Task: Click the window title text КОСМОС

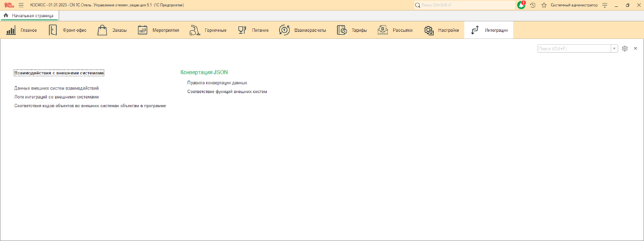Action: tap(107, 5)
